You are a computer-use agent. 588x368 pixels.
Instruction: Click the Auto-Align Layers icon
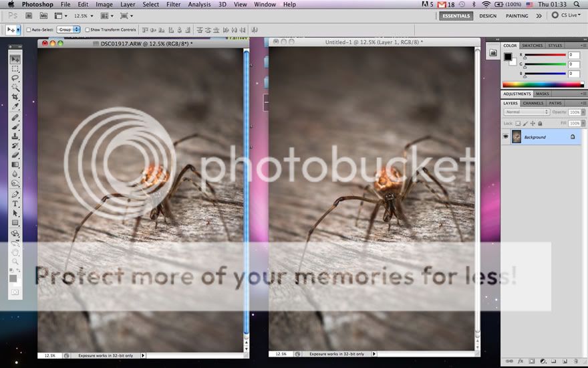[x=255, y=29]
